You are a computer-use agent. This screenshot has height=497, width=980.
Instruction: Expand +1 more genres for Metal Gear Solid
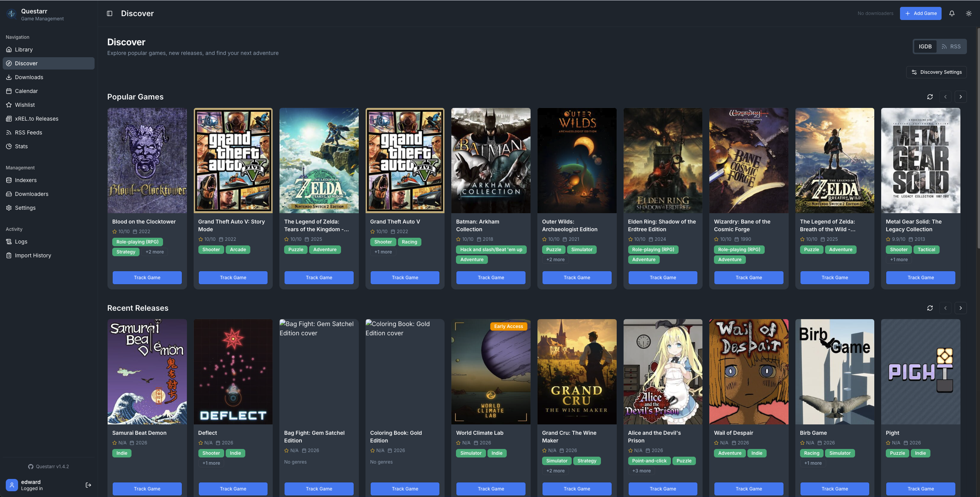click(x=899, y=260)
